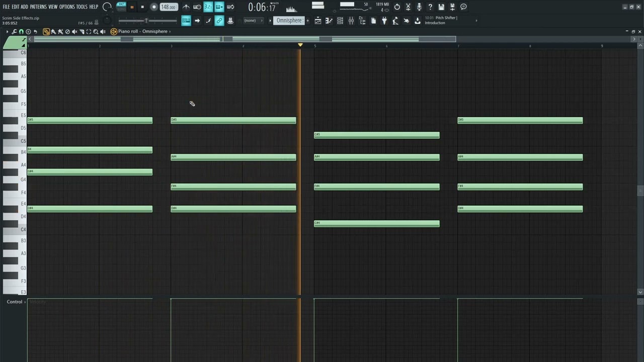Open the PATTERNS menu
This screenshot has width=644, height=362.
pyautogui.click(x=38, y=7)
